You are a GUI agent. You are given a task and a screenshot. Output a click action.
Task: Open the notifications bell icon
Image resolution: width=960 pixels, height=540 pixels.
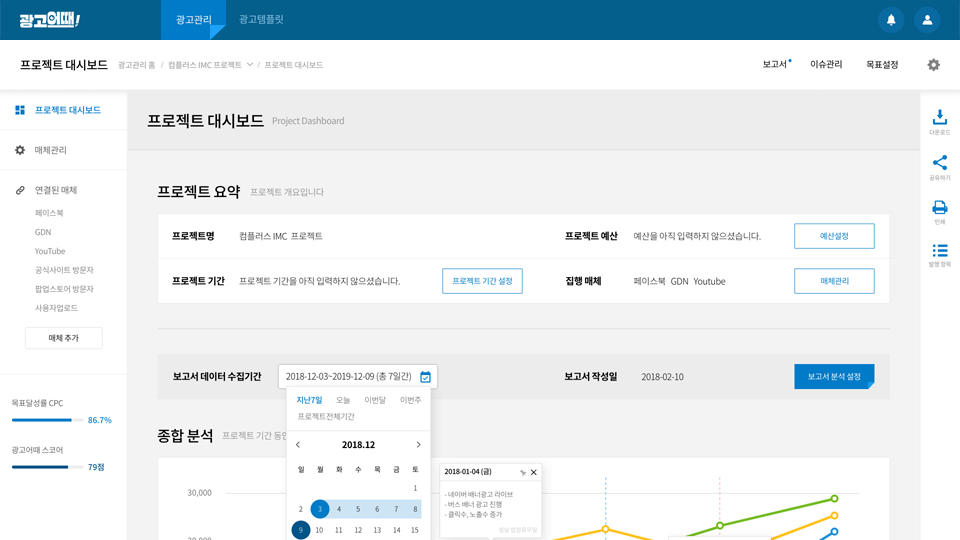coord(891,20)
